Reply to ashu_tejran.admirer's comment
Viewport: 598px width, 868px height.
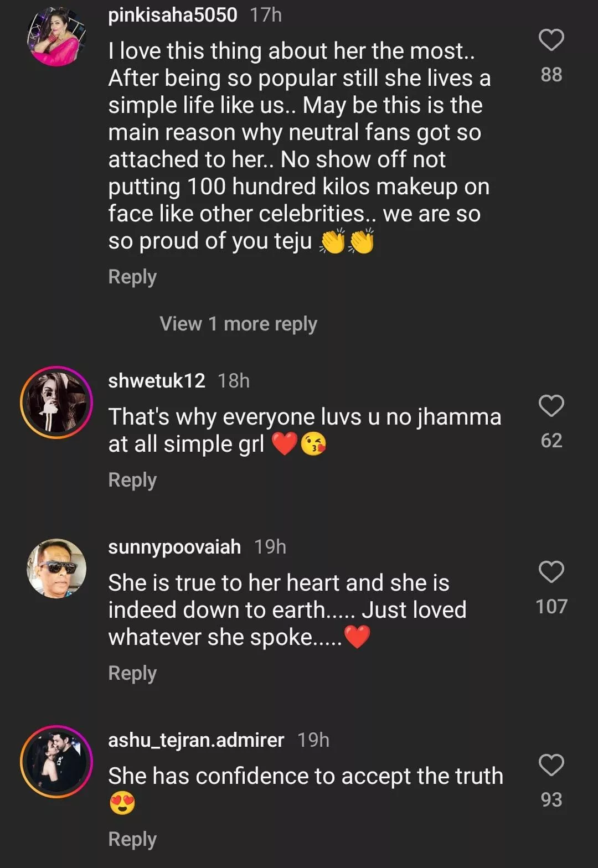(132, 839)
